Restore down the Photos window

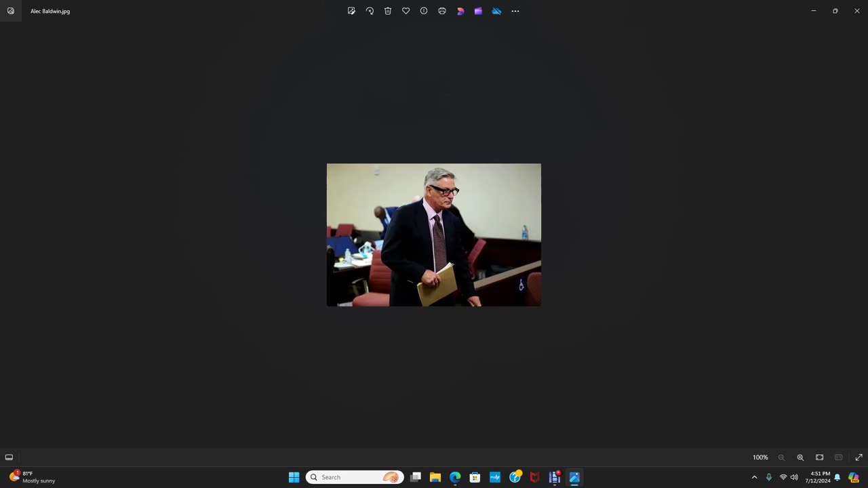tap(835, 11)
